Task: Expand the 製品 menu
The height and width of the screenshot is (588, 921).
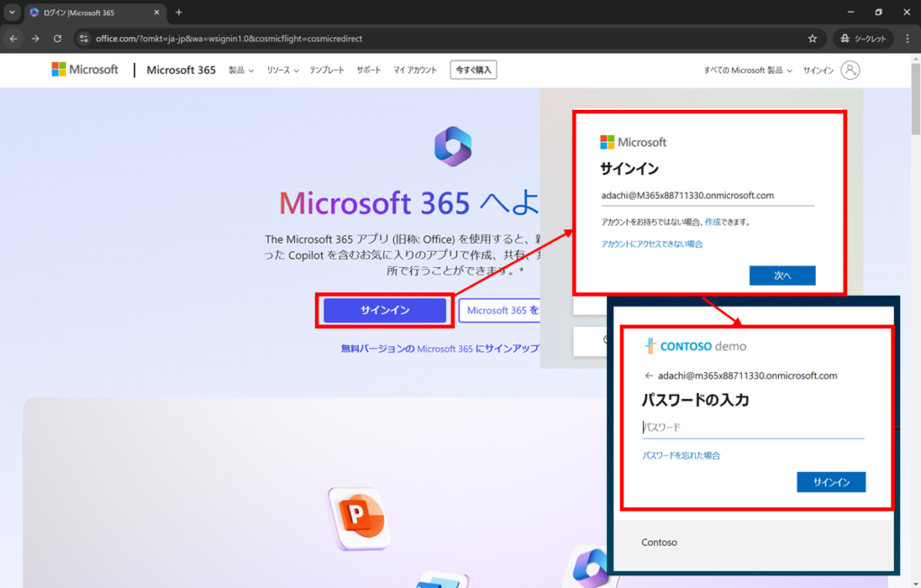Action: coord(241,70)
